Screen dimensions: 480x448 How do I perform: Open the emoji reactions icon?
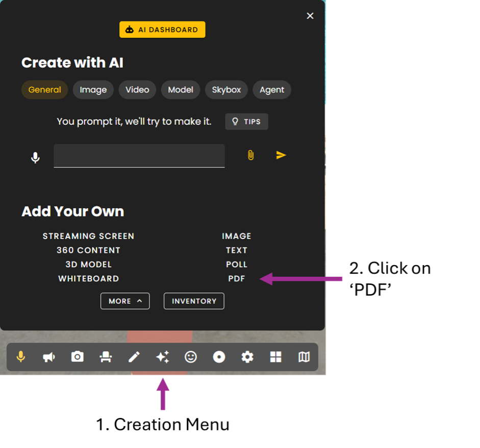point(191,357)
